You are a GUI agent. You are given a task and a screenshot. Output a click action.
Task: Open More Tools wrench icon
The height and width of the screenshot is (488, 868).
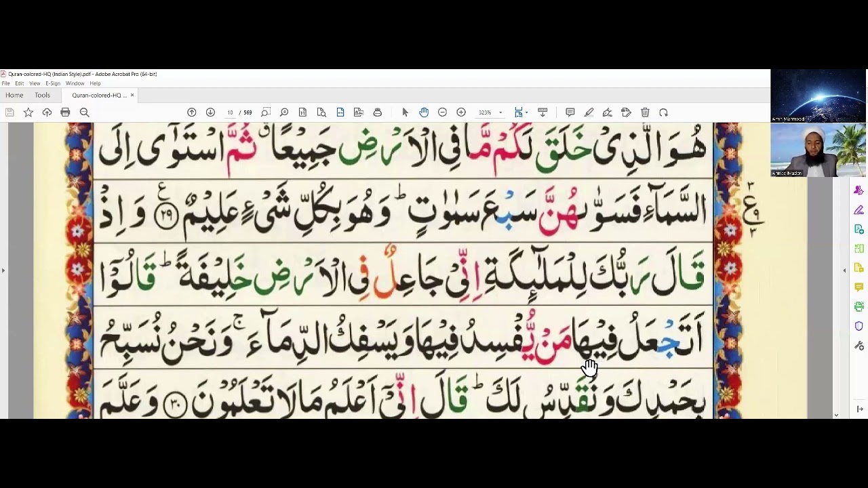tap(859, 346)
